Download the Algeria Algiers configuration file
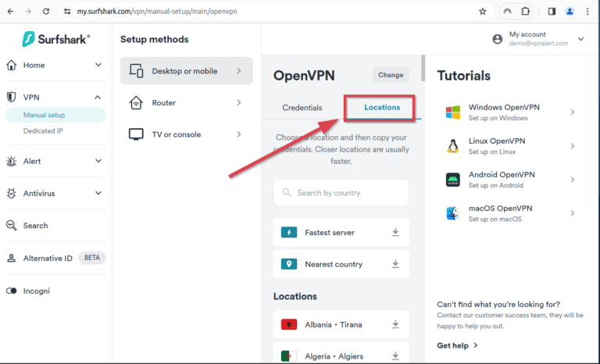The height and width of the screenshot is (364, 600). tap(395, 356)
